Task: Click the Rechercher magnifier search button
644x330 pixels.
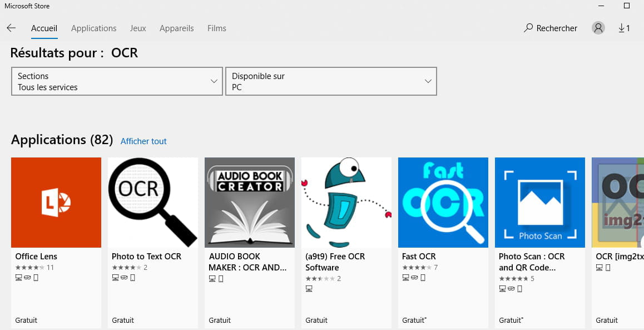Action: tap(551, 28)
